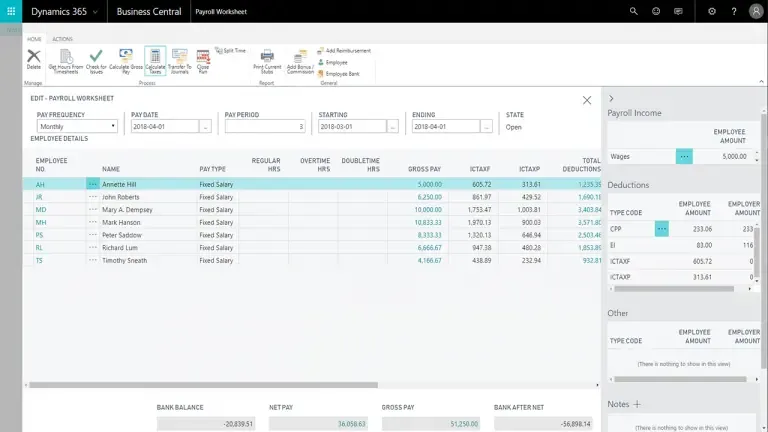Open the search magnifier in top bar

pos(633,11)
